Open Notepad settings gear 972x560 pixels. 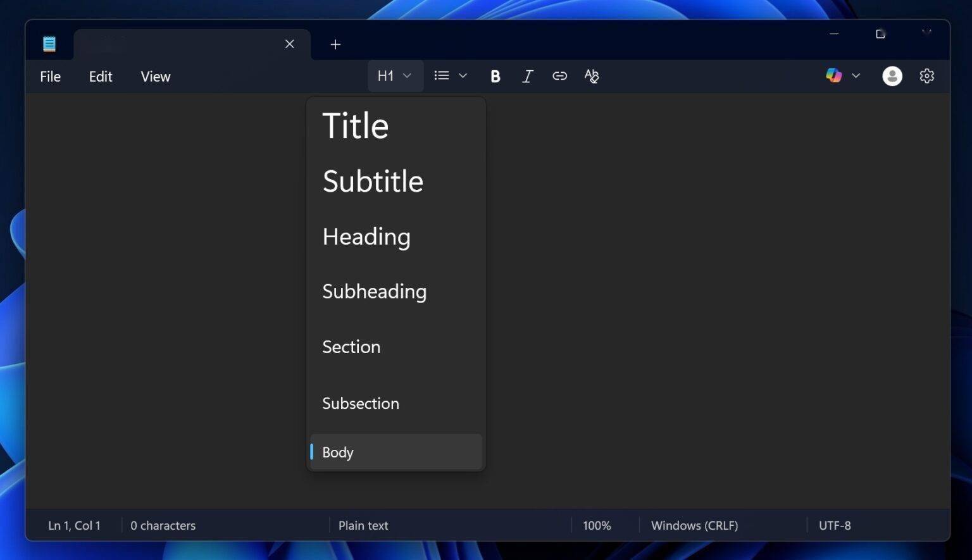tap(926, 76)
